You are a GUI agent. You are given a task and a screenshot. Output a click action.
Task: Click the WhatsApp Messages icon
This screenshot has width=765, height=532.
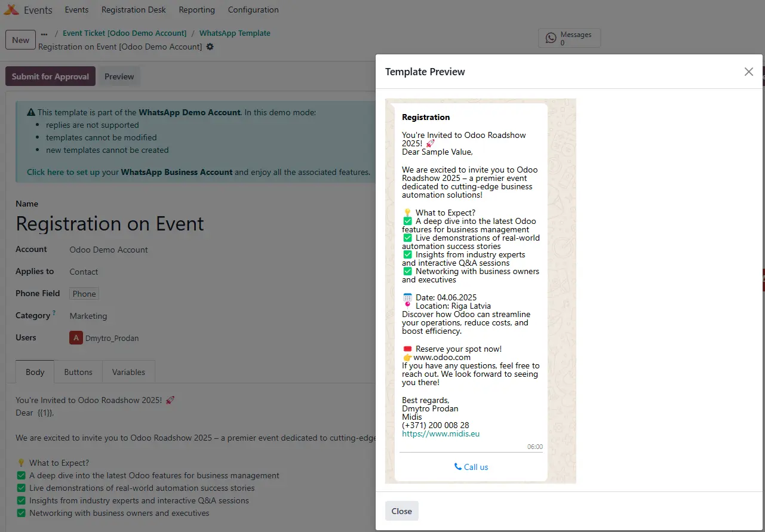pyautogui.click(x=551, y=38)
